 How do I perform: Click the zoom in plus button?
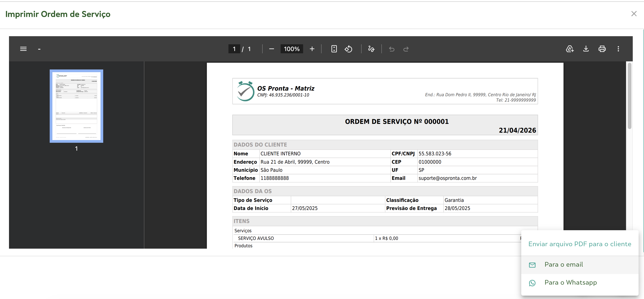point(312,49)
